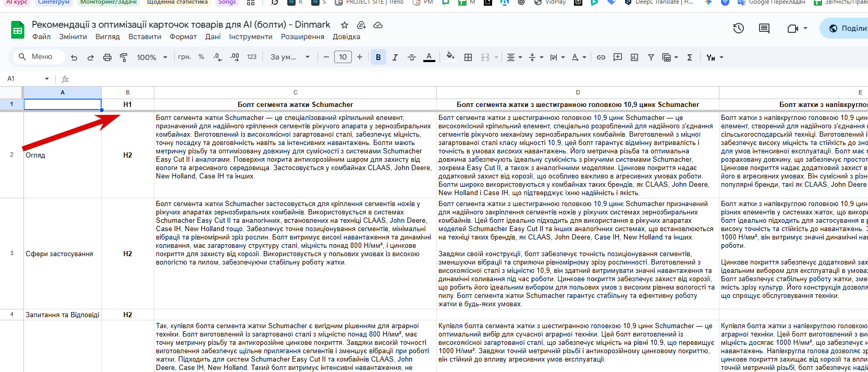Open text wrapping dropdown
This screenshot has height=372, width=868.
(557, 57)
